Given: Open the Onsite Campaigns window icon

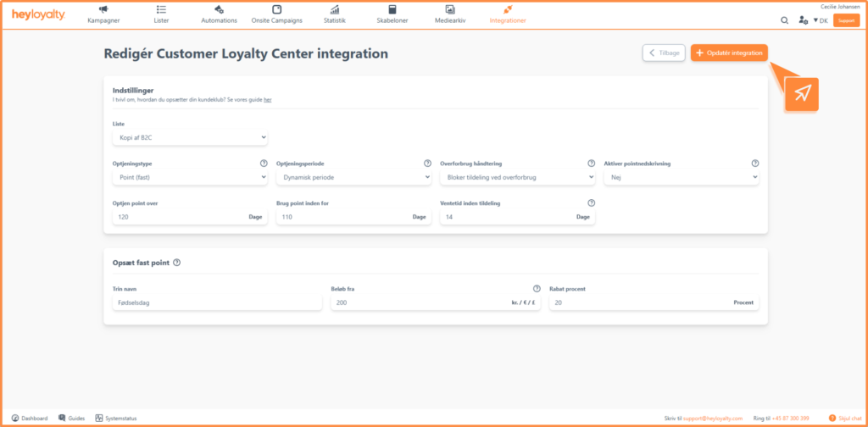Looking at the screenshot, I should click(x=277, y=9).
